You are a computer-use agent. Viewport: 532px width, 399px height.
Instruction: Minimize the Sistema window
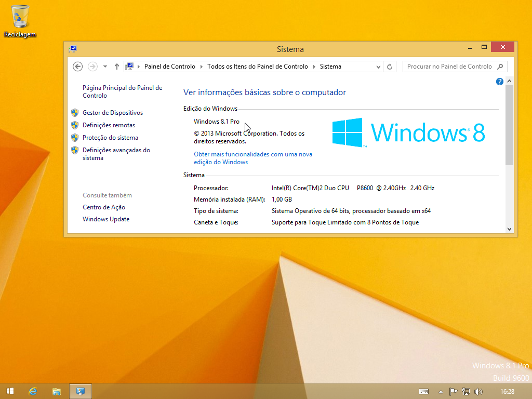pos(470,48)
